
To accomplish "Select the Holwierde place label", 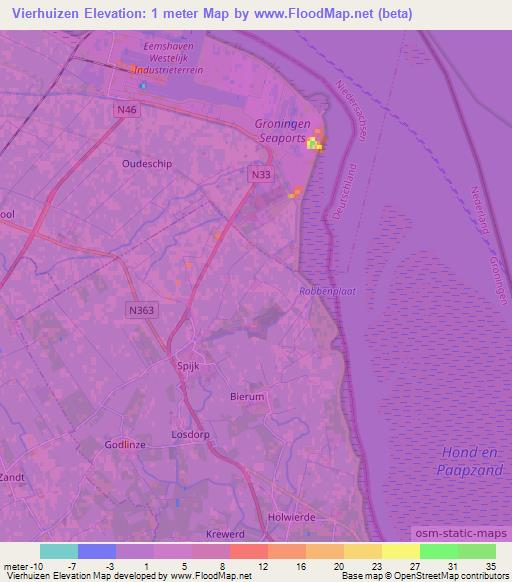I will tap(292, 517).
